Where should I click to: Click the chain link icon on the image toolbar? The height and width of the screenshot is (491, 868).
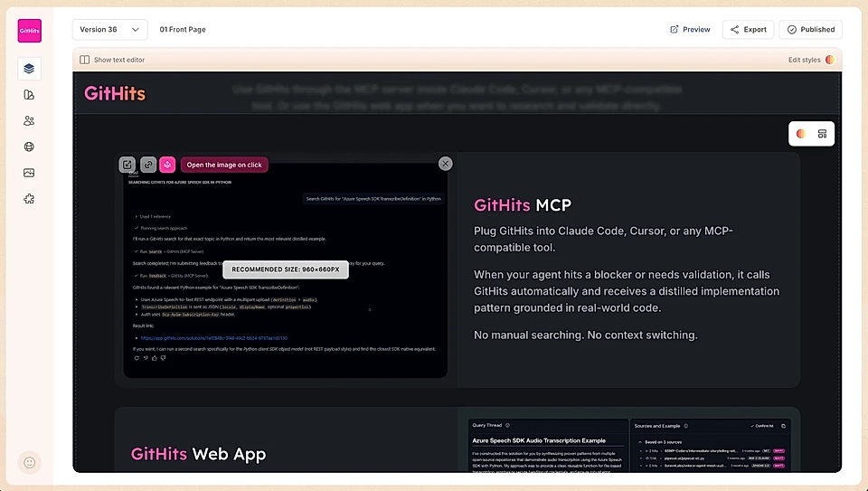point(147,165)
